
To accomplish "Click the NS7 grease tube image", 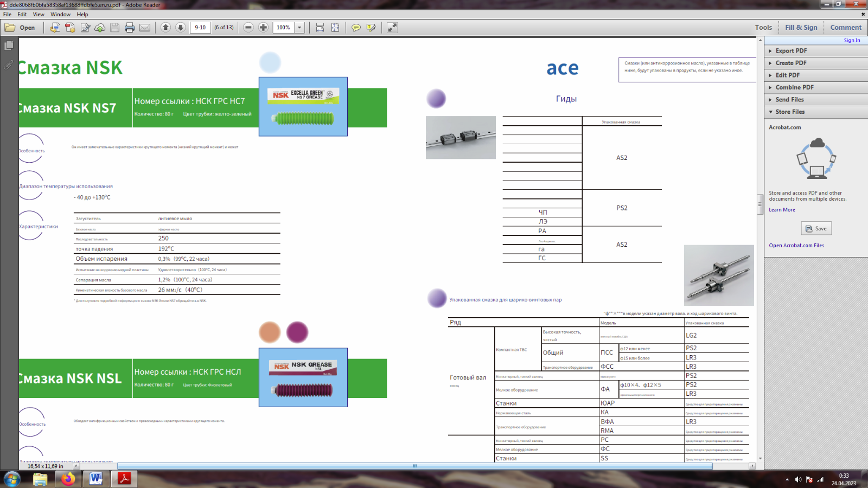I will pos(303,106).
